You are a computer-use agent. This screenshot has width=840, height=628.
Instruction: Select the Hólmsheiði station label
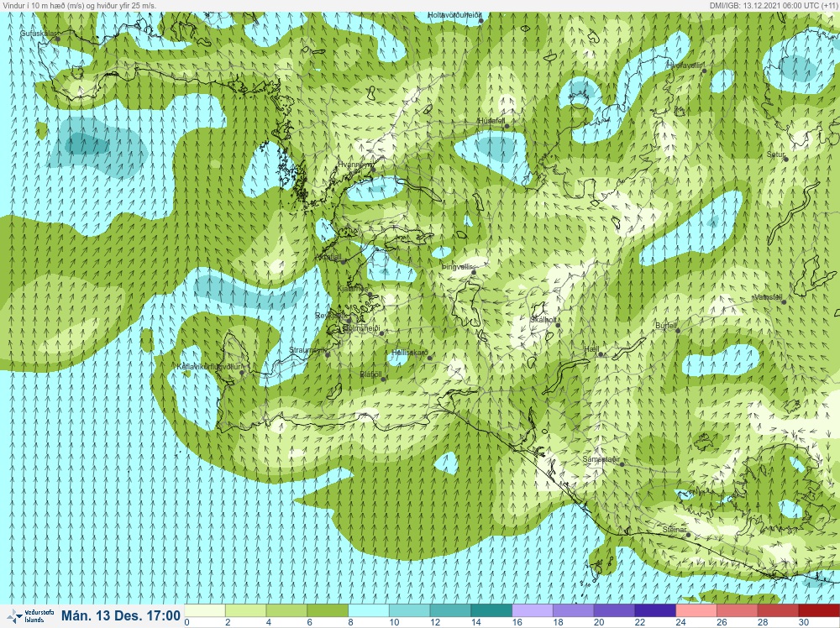[361, 328]
